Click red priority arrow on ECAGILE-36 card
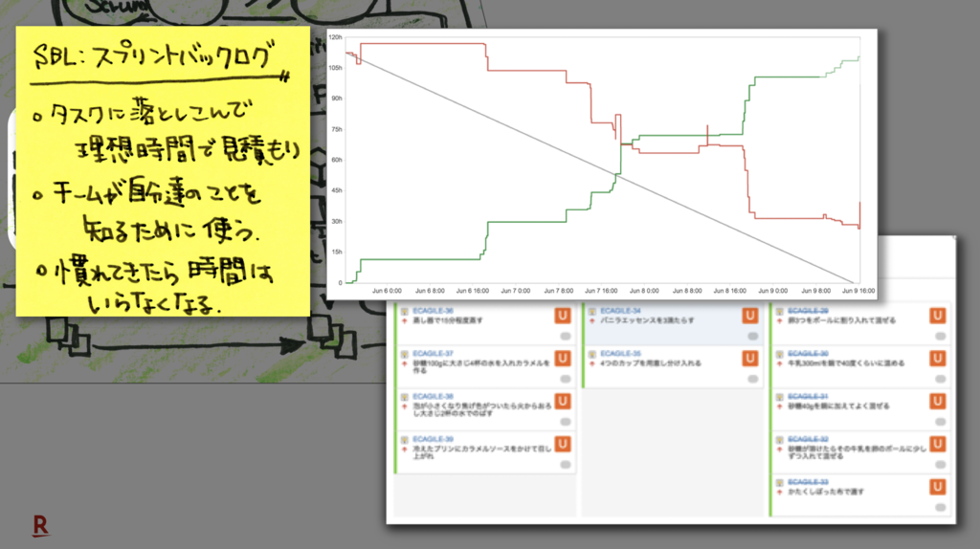This screenshot has height=549, width=980. (x=405, y=321)
